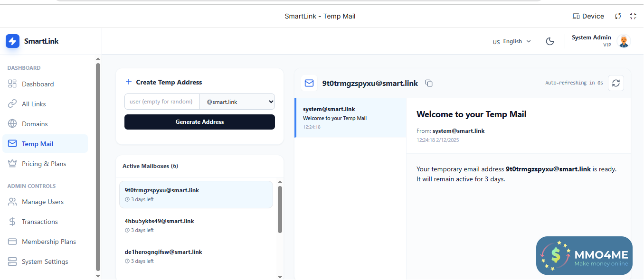
Task: Select mailbox de1herogngifsw@smart.link
Action: [x=196, y=256]
